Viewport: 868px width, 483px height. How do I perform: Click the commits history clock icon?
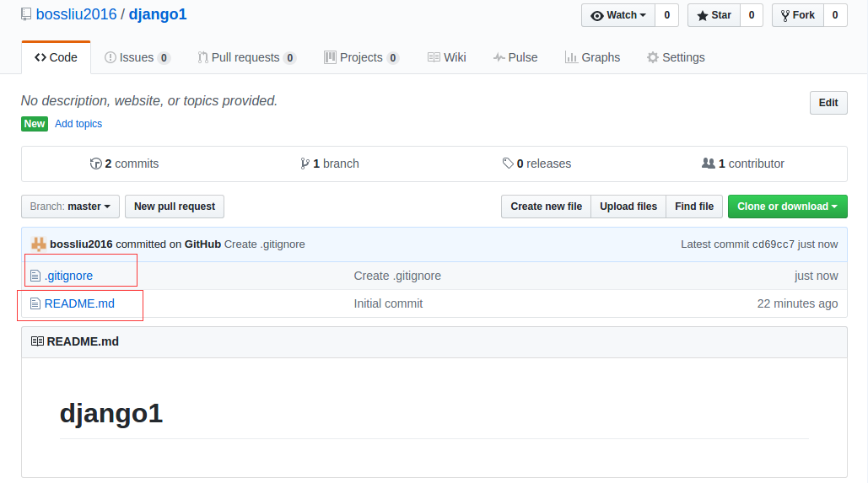pyautogui.click(x=95, y=164)
